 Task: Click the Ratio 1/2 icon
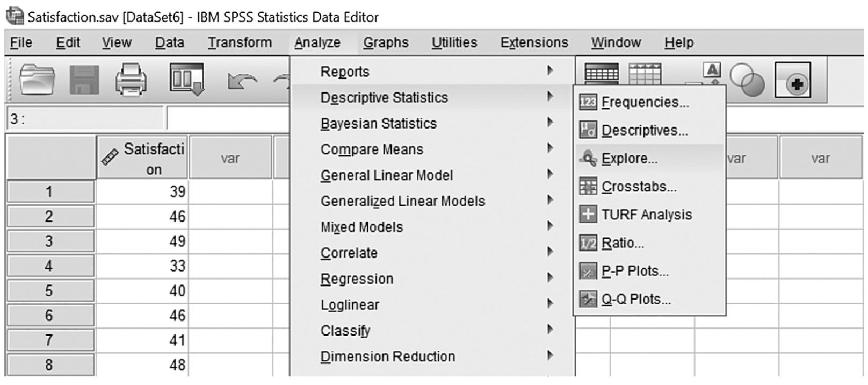(x=588, y=243)
